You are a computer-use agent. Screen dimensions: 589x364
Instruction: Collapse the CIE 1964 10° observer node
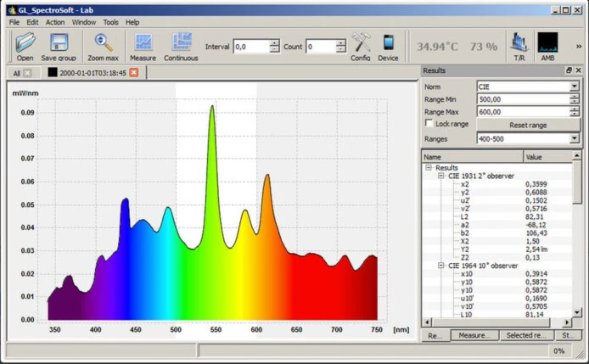(440, 266)
